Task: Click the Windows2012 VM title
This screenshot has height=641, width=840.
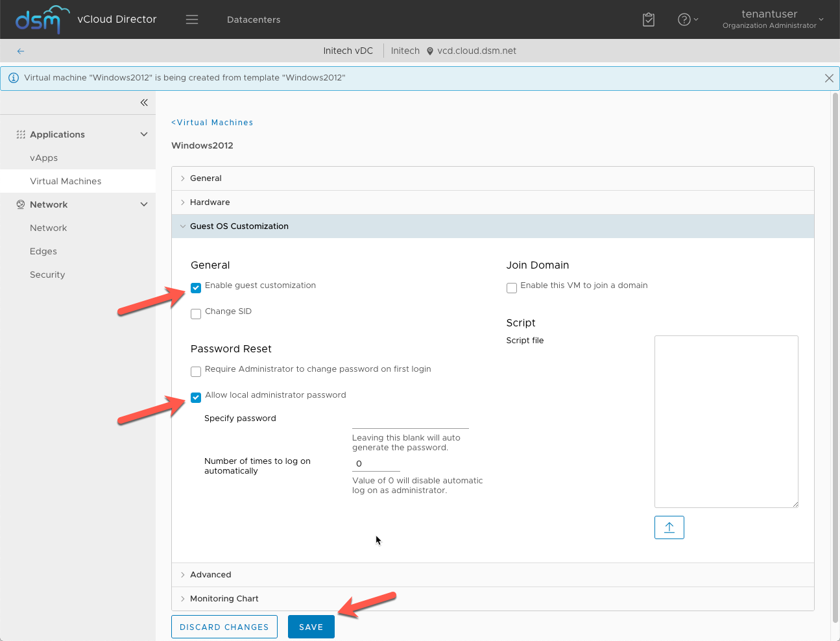Action: pos(202,145)
